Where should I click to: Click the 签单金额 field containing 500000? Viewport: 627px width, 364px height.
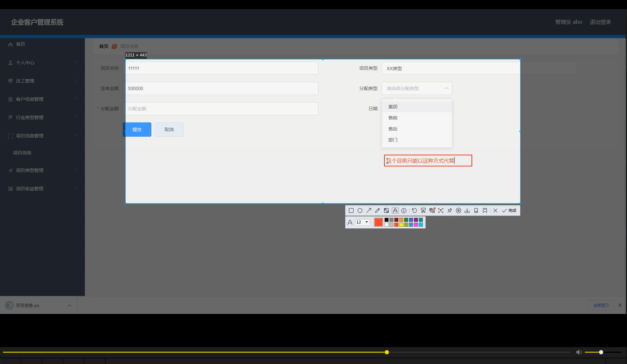tap(221, 89)
